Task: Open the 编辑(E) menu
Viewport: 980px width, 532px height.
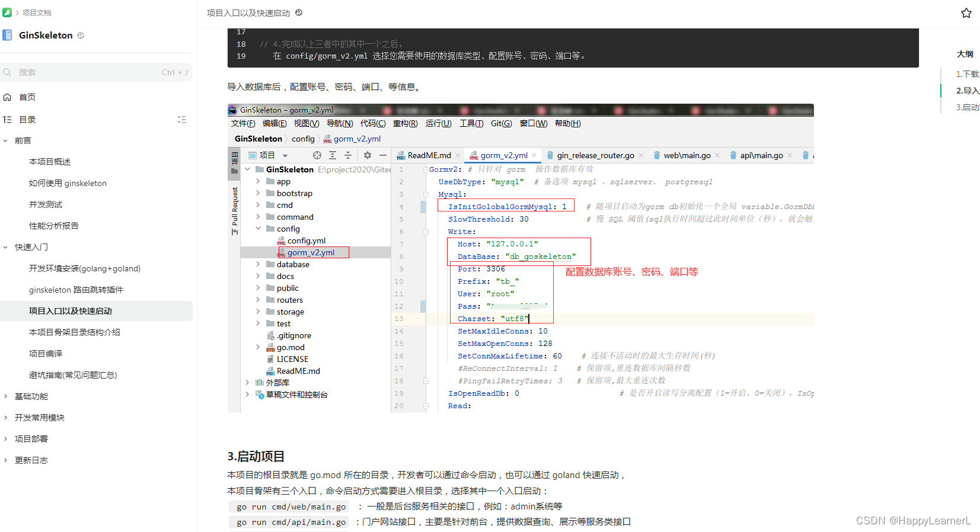Action: click(x=274, y=123)
